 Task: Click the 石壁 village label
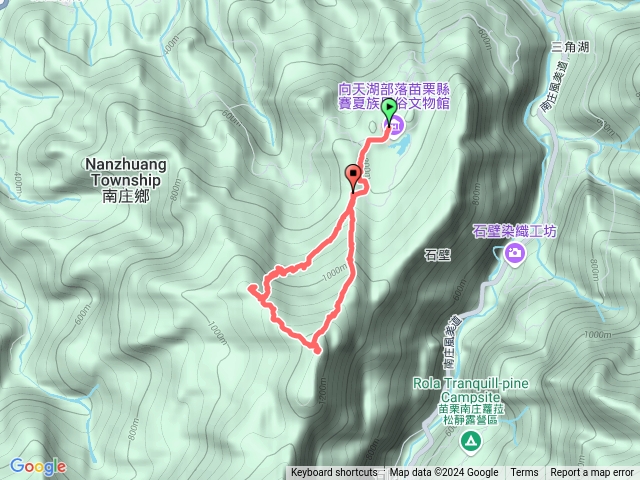click(438, 255)
